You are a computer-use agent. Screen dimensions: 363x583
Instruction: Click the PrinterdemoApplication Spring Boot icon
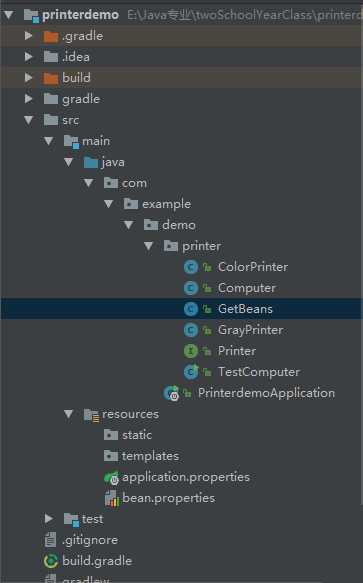coord(171,393)
